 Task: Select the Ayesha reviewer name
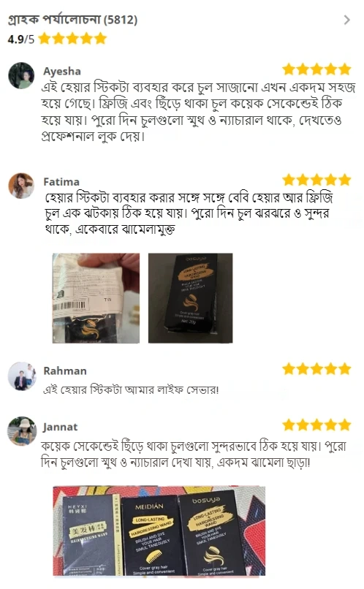click(62, 71)
